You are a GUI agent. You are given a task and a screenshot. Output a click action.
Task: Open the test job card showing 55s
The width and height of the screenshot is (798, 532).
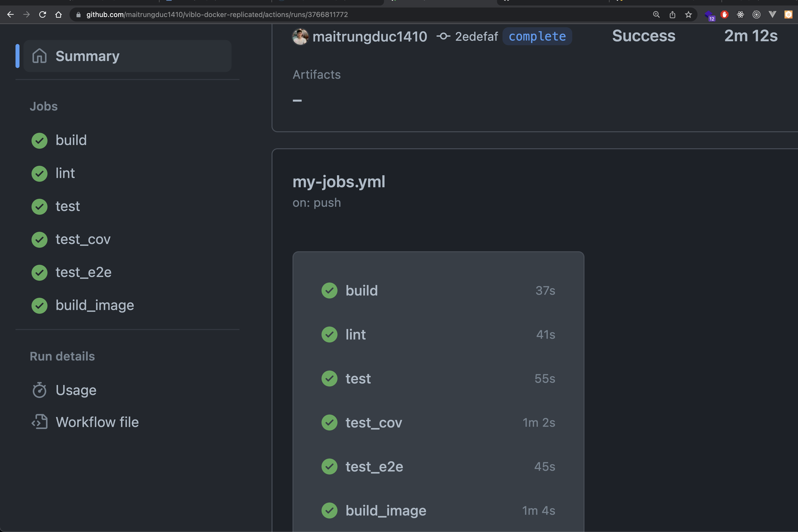pos(438,379)
